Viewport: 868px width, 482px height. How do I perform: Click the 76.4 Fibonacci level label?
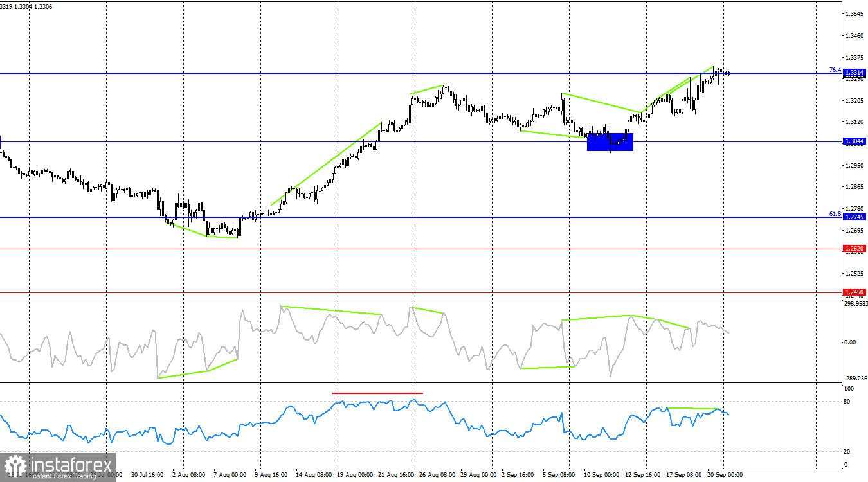tap(835, 69)
